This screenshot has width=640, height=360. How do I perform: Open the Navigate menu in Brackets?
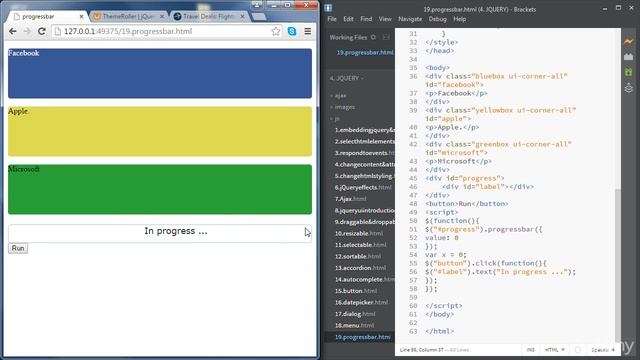coord(410,19)
